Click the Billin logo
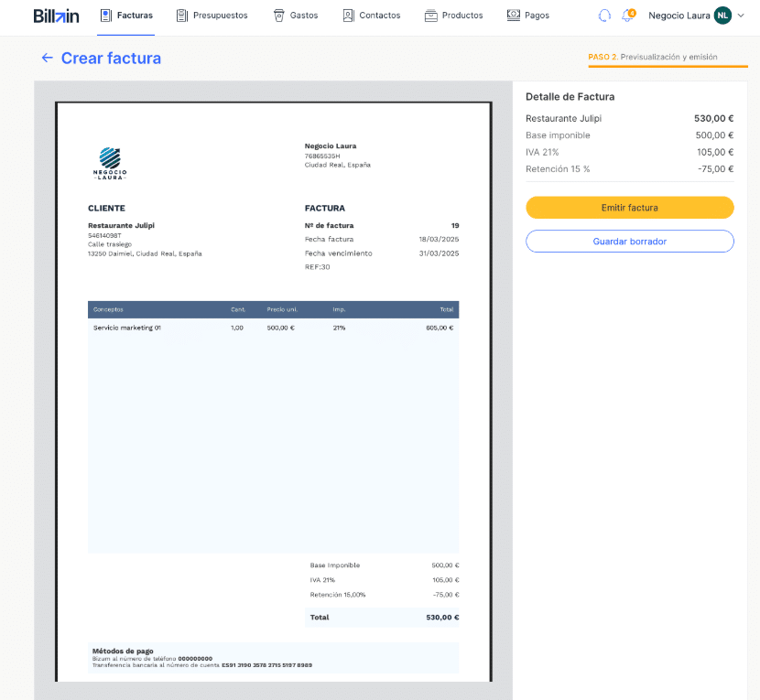 [56, 16]
